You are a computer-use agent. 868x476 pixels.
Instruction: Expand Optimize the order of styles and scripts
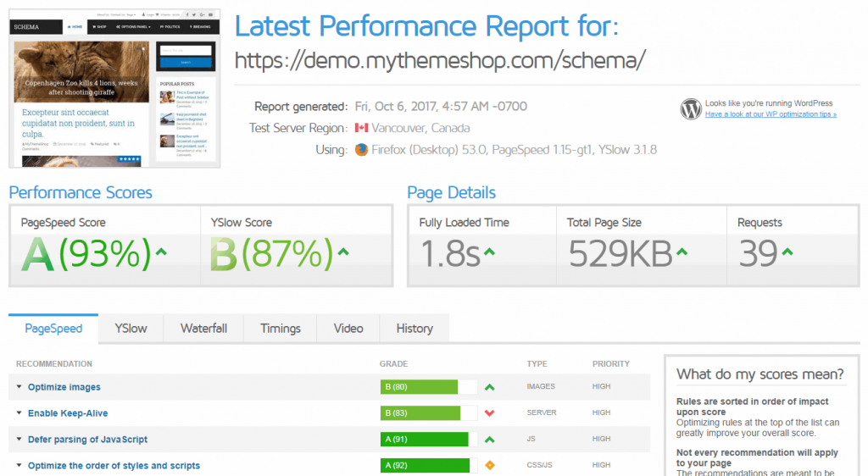pyautogui.click(x=19, y=466)
